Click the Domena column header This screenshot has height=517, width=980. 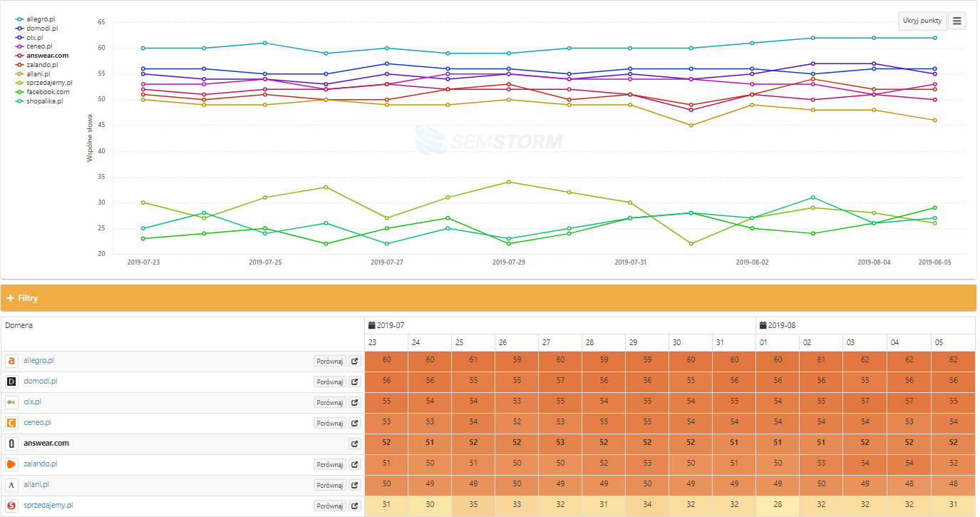19,325
